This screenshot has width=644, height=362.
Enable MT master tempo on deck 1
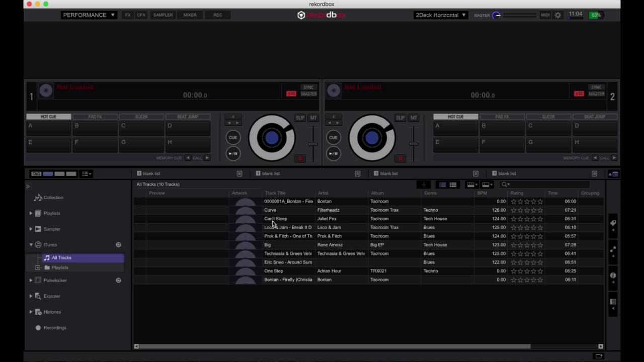pyautogui.click(x=313, y=118)
